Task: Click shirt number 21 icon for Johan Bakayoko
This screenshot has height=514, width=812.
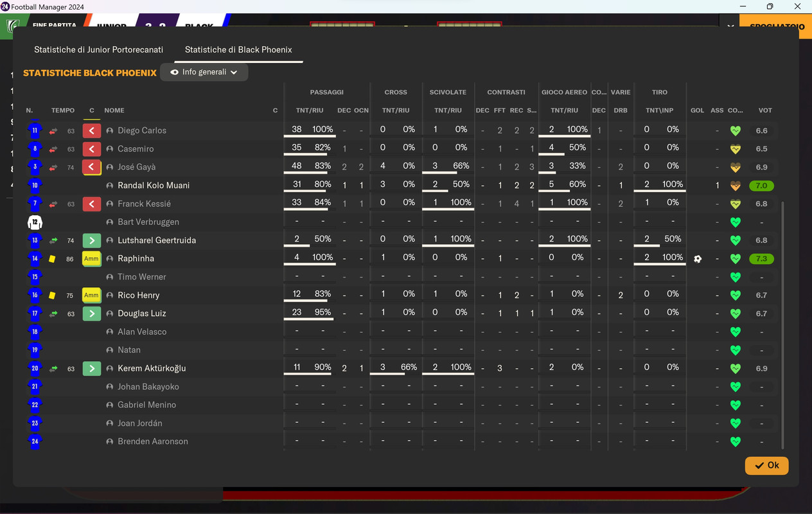Action: click(x=35, y=387)
